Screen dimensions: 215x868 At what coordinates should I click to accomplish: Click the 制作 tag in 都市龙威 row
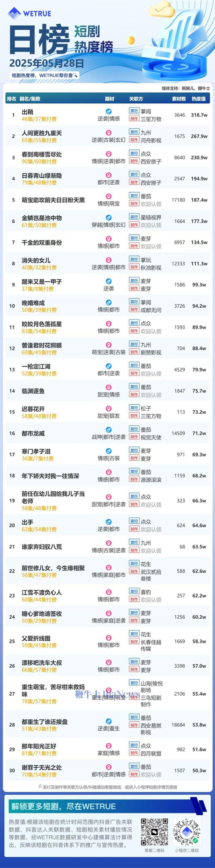(x=134, y=437)
